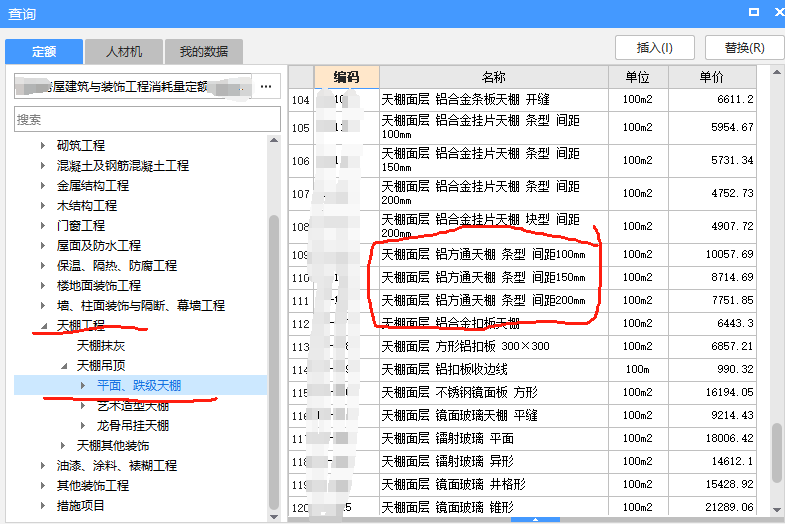Viewport: 785px width, 524px height.
Task: Select row 镜面玻璃天棚 平缝
Action: (522, 416)
